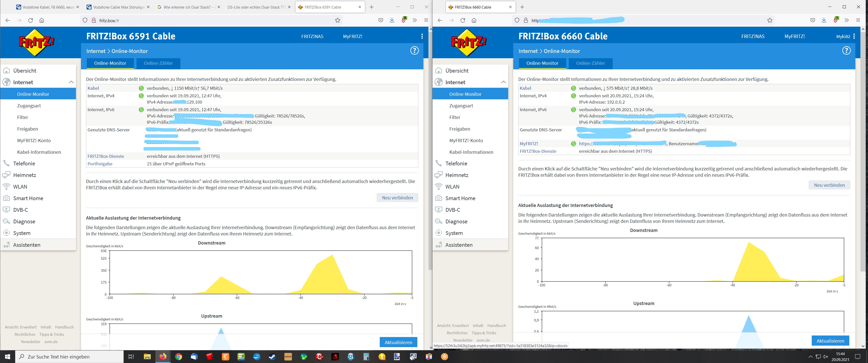
Task: Click Neu verbinden button in 6591 window
Action: (x=397, y=198)
